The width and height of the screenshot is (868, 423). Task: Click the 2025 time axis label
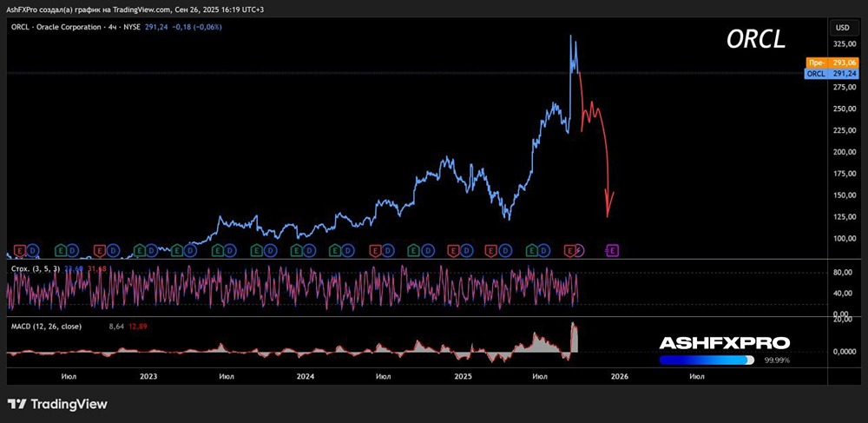point(463,376)
